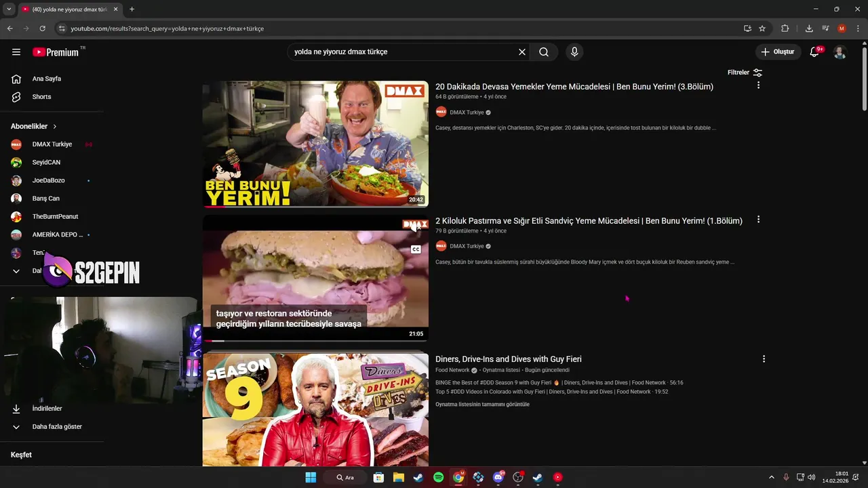Open the YouTube guide hamburger menu
The image size is (868, 488).
16,52
